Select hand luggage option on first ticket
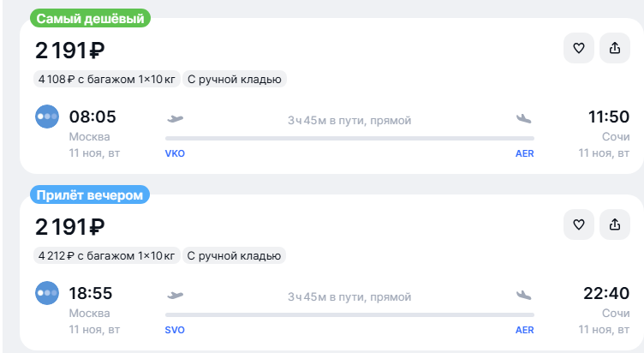 coord(235,79)
